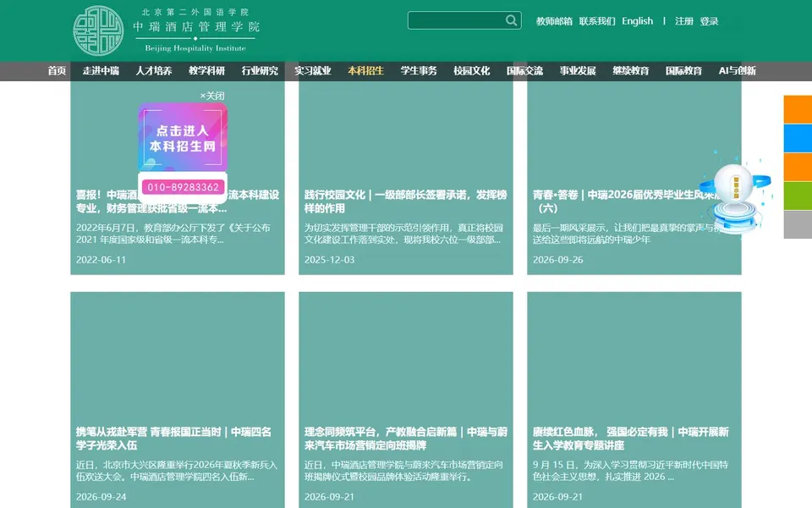Open the 喜报 article about 一流本科建设专业
812x508 pixels.
tap(177, 202)
